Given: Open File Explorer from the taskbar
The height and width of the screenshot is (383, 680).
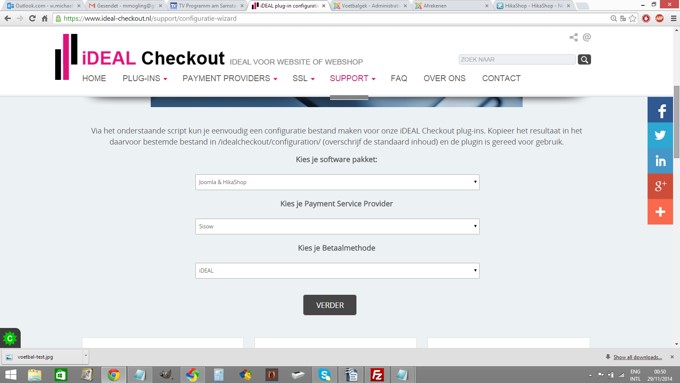Looking at the screenshot, I should click(34, 375).
